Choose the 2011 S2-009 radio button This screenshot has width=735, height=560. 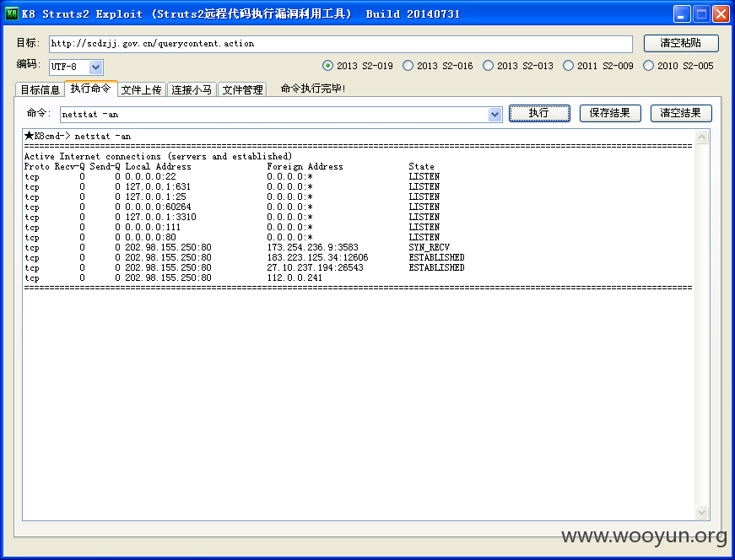598,66
